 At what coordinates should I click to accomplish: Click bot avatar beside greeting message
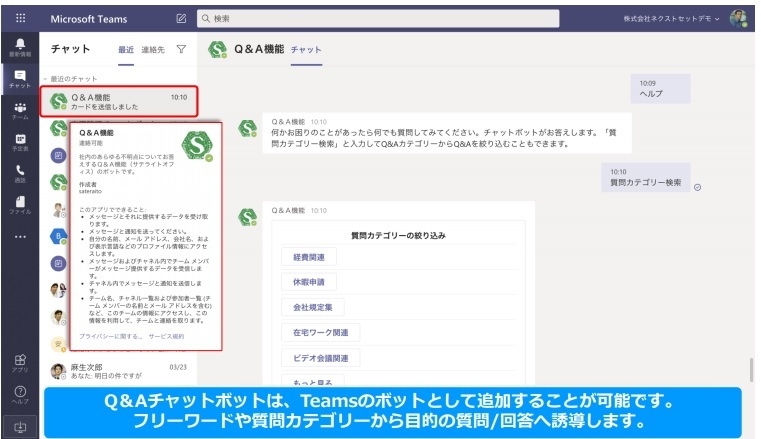click(247, 128)
